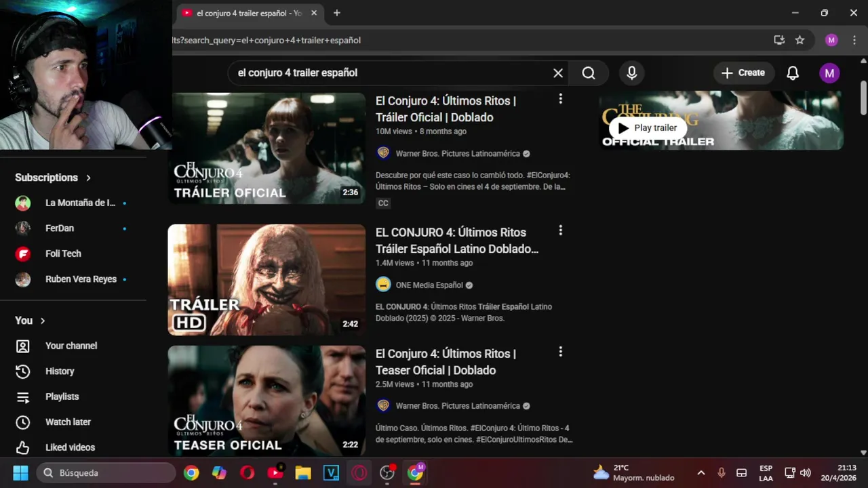
Task: Close the el conjuro 4 trailer tab
Action: (x=314, y=13)
